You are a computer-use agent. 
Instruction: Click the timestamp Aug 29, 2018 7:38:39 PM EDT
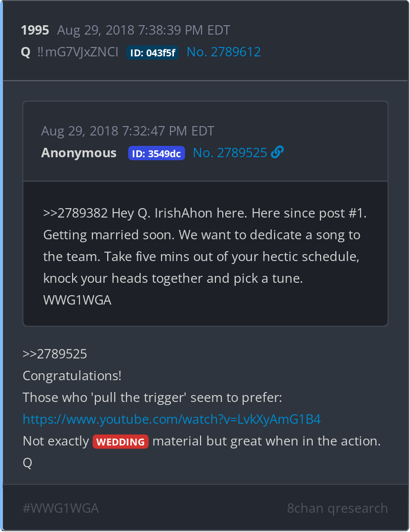(143, 30)
